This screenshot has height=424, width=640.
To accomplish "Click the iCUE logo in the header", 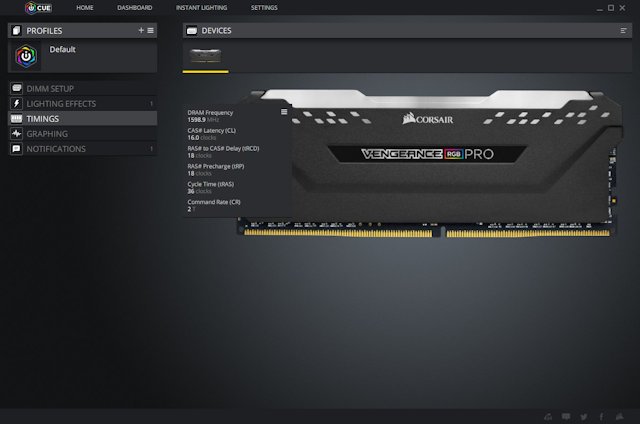I will click(38, 8).
